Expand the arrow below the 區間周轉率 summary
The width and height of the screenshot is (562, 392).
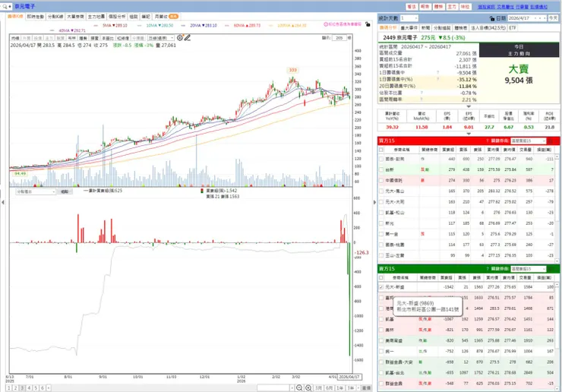tap(469, 106)
